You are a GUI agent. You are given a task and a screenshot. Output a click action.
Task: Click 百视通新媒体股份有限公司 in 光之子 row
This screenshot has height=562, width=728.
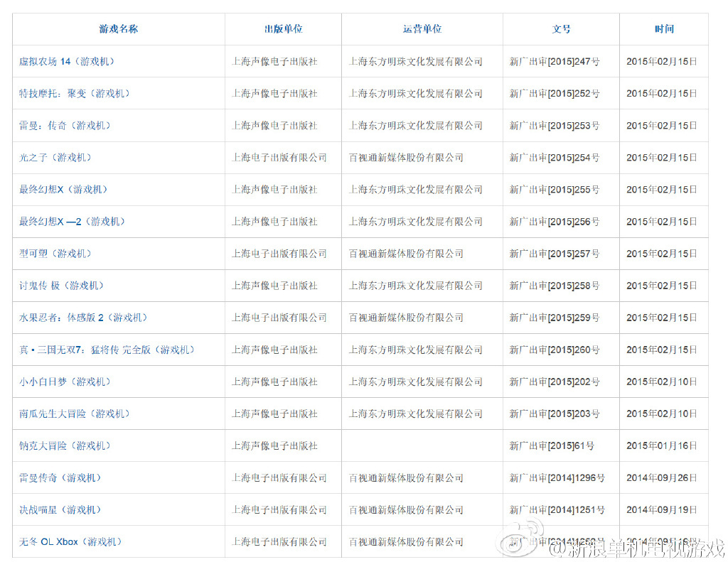pos(406,157)
